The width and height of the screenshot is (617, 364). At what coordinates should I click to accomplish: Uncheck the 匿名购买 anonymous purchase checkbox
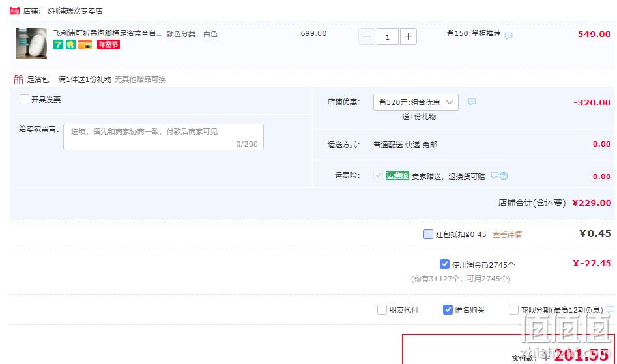coord(448,310)
